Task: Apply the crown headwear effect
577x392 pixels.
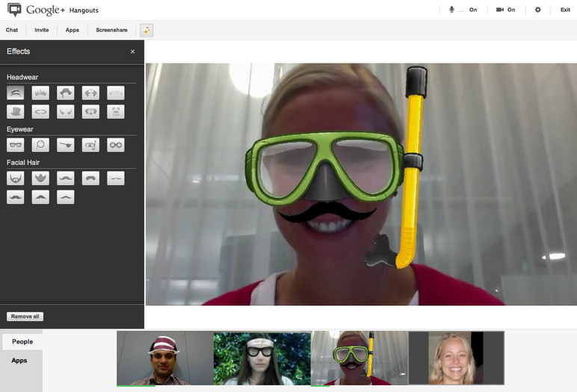Action: point(40,93)
